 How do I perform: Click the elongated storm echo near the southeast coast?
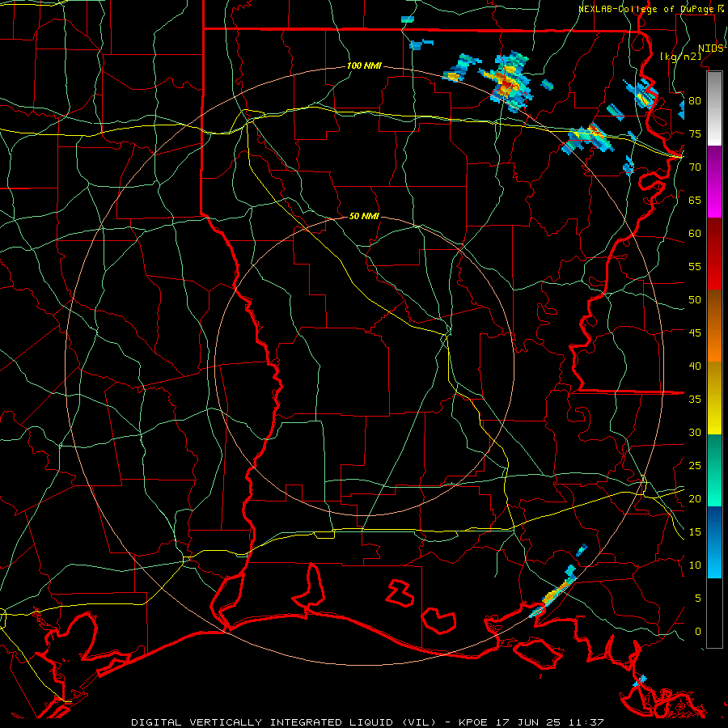553,592
